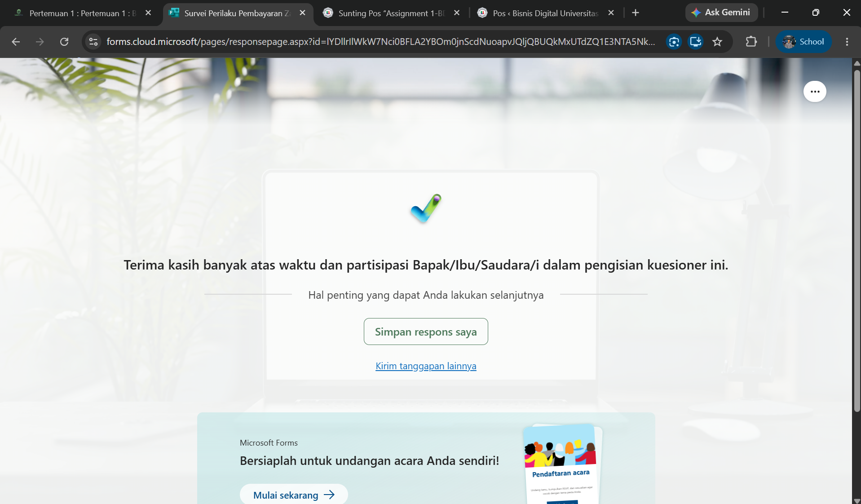
Task: Click Bersiaplah untuk undangan acara heading
Action: tap(369, 461)
